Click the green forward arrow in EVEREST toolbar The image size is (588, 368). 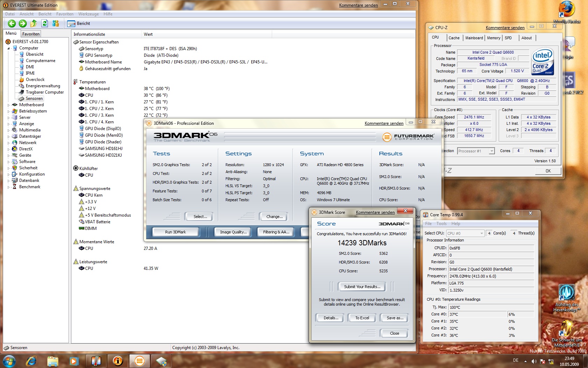pos(23,23)
